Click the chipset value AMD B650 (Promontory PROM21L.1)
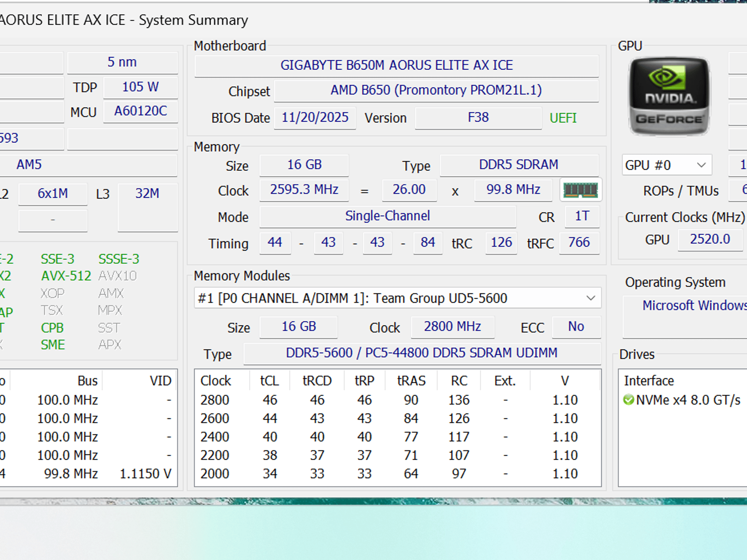Viewport: 747px width, 560px height. (x=436, y=90)
